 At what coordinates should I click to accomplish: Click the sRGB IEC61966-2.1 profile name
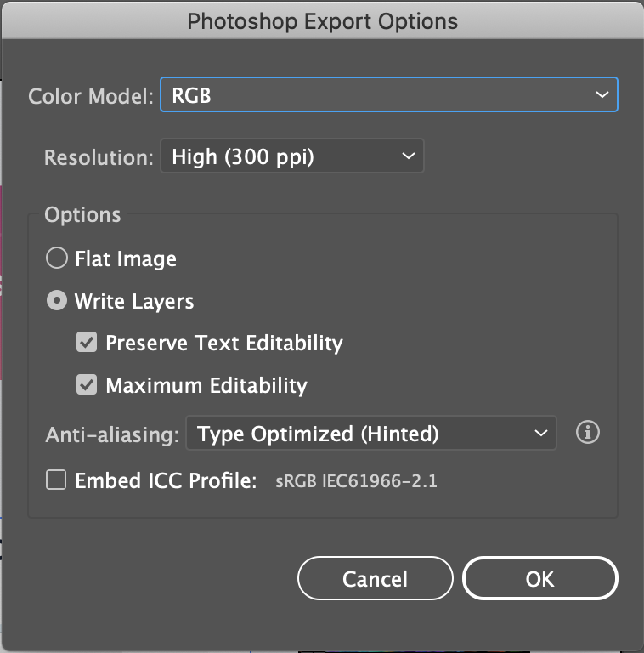356,482
